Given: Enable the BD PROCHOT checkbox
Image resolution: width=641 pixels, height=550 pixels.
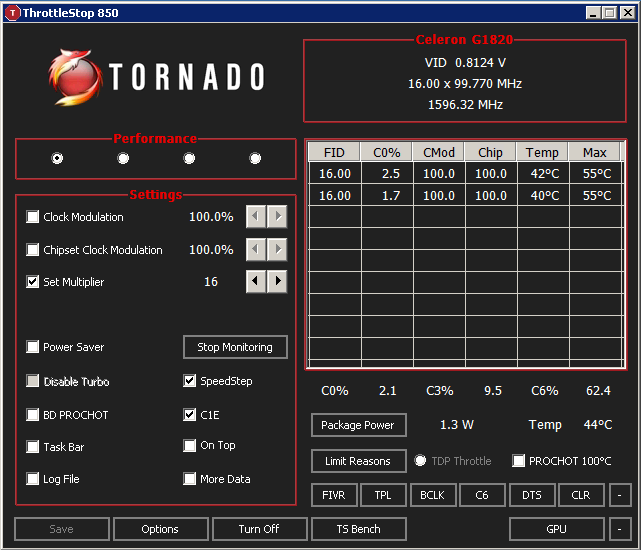Looking at the screenshot, I should pyautogui.click(x=32, y=415).
